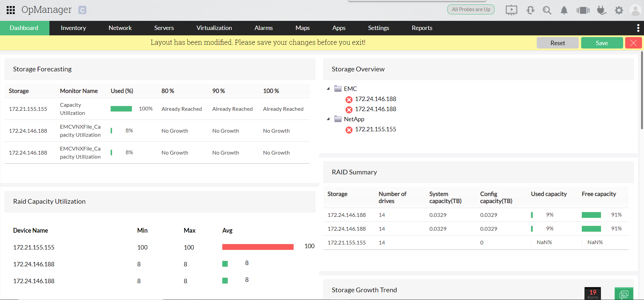644x300 pixels.
Task: Click Already Reached under the 80 % column
Action: (x=182, y=109)
